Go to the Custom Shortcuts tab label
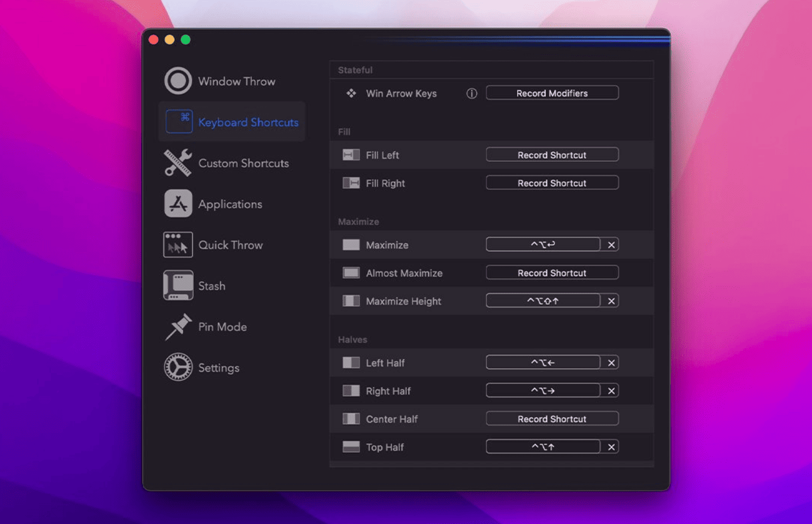The width and height of the screenshot is (812, 524). tap(243, 163)
